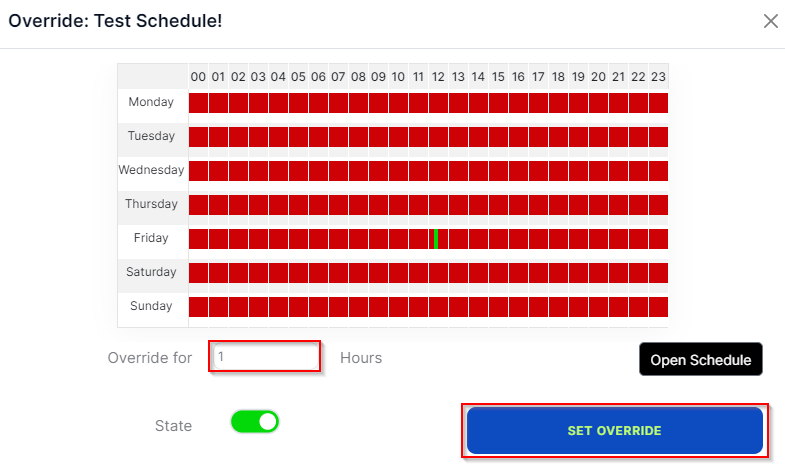Select Tuesday's 12 hour cell
Screen dimensions: 785x464
click(x=438, y=137)
